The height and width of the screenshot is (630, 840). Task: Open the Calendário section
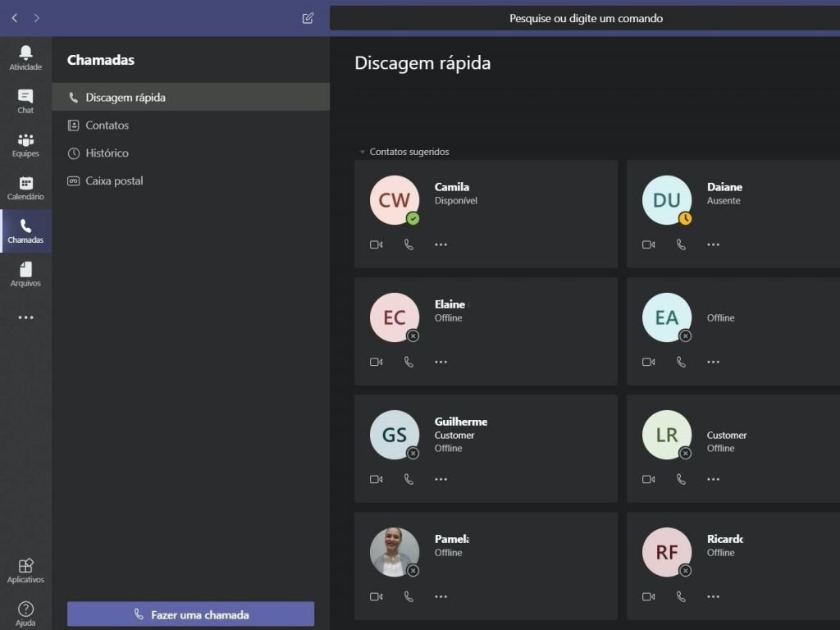tap(25, 188)
